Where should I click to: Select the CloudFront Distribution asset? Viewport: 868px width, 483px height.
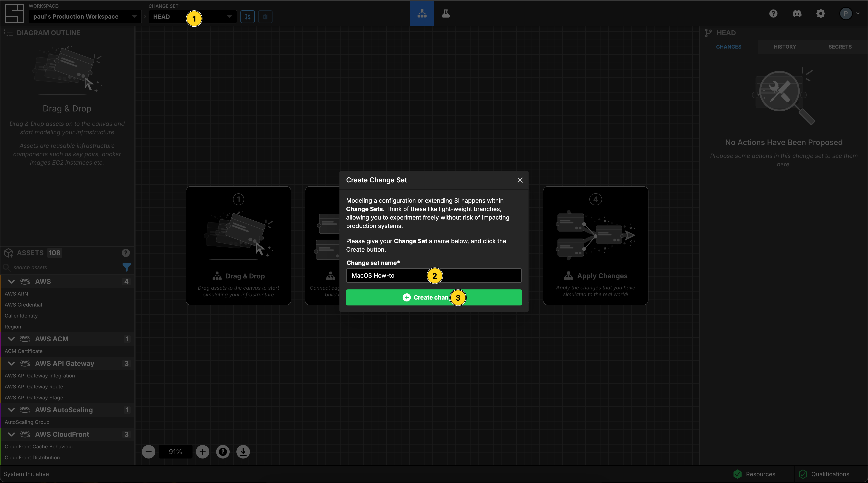(67, 457)
